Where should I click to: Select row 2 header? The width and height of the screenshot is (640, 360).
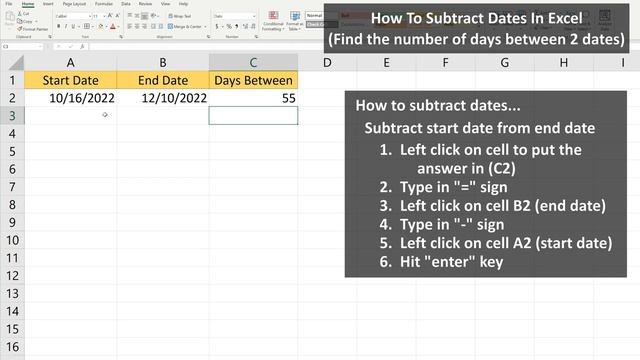12,98
